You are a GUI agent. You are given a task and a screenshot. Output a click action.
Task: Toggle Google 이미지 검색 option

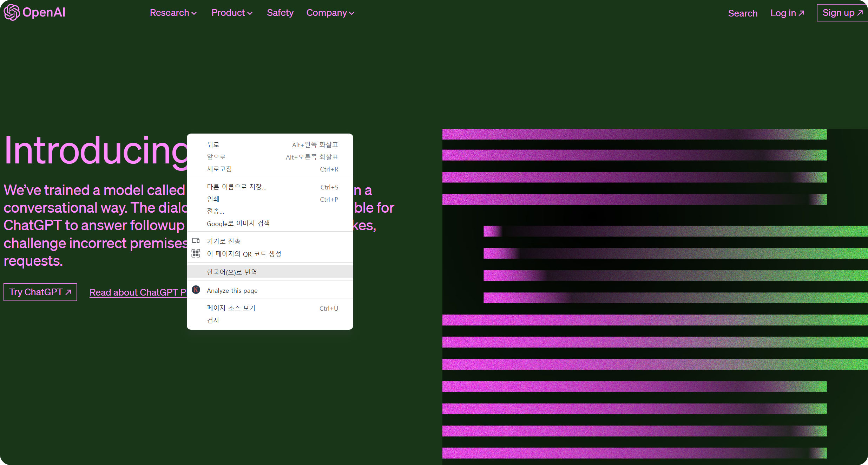pyautogui.click(x=239, y=223)
